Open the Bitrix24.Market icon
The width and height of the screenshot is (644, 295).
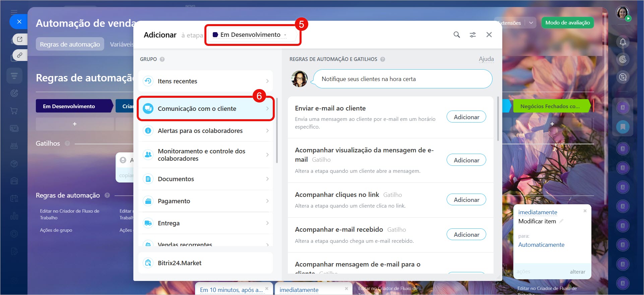(148, 263)
